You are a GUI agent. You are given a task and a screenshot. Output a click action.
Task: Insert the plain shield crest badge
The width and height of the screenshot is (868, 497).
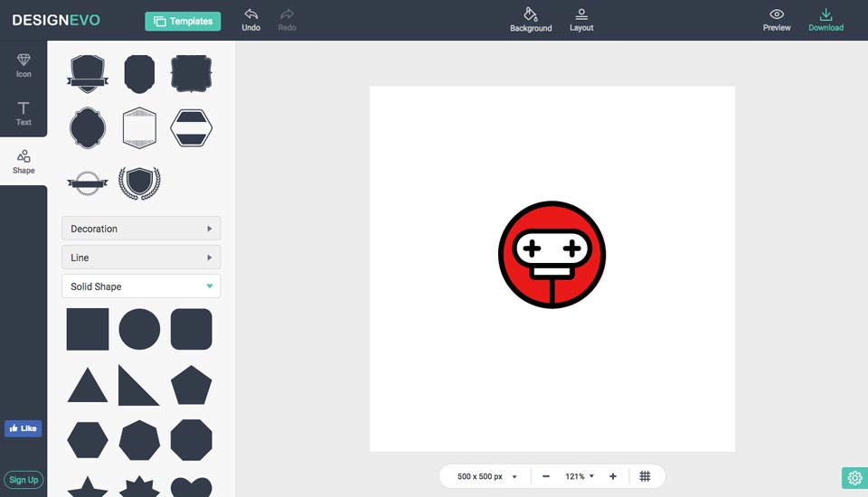pyautogui.click(x=139, y=73)
